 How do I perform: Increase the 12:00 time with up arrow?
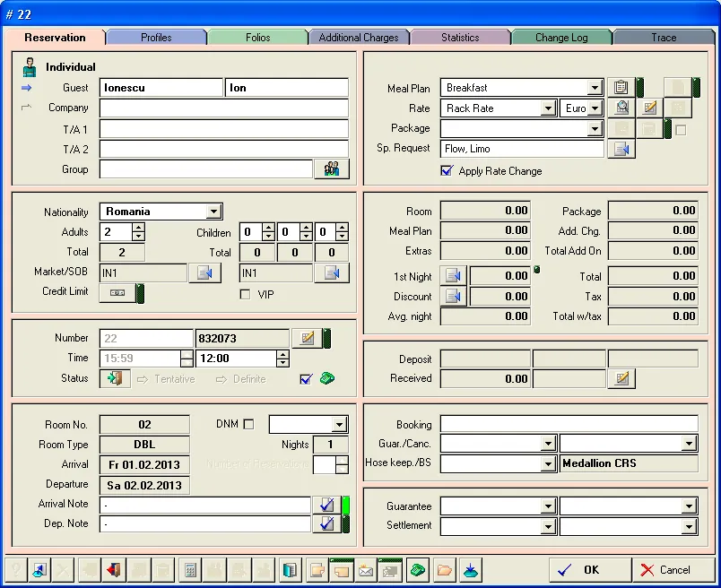coord(282,354)
